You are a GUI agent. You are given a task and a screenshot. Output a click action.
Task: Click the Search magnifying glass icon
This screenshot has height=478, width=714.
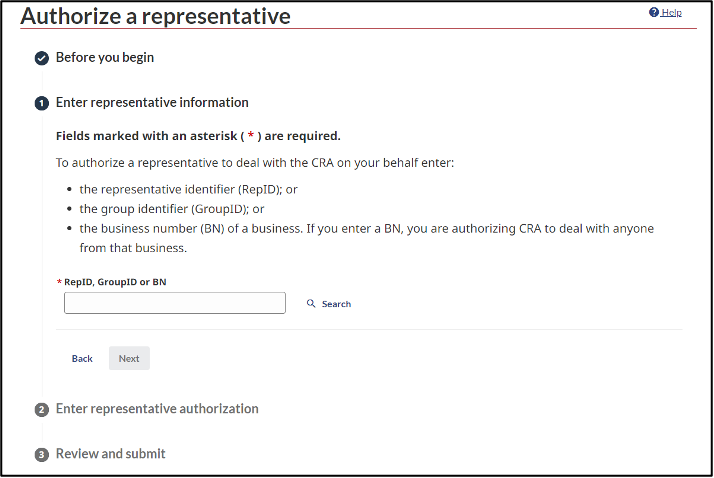pos(311,303)
